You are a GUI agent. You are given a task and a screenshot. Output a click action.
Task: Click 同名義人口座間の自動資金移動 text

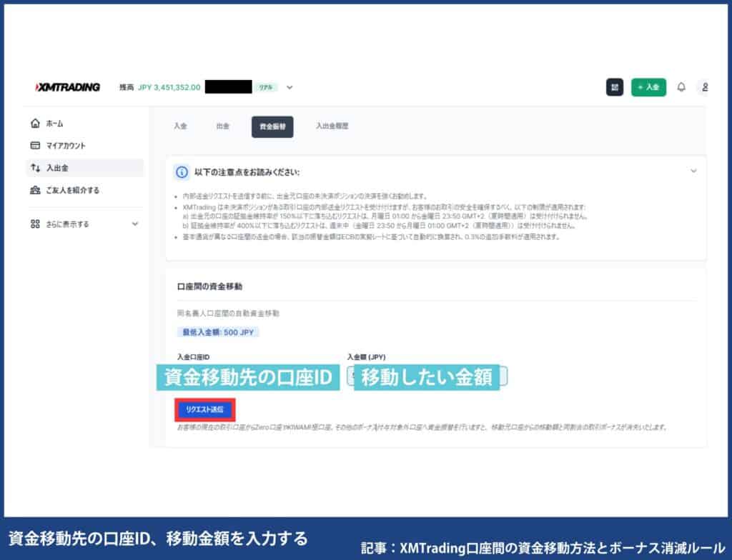(228, 313)
